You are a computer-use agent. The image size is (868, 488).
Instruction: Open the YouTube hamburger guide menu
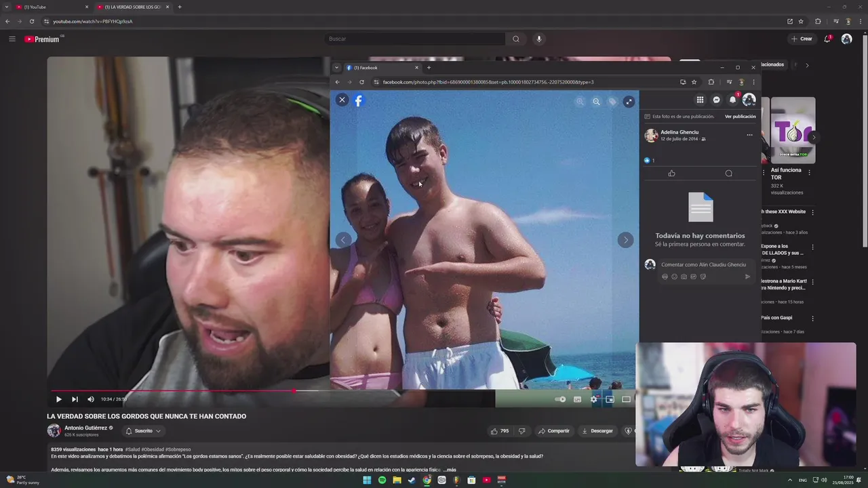point(12,39)
